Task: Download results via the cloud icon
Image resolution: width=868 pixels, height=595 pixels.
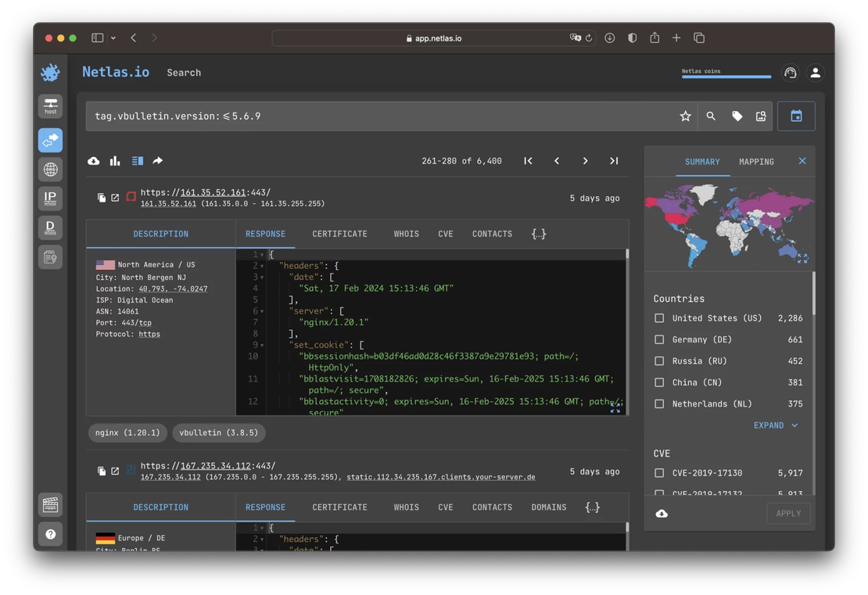Action: click(x=93, y=160)
